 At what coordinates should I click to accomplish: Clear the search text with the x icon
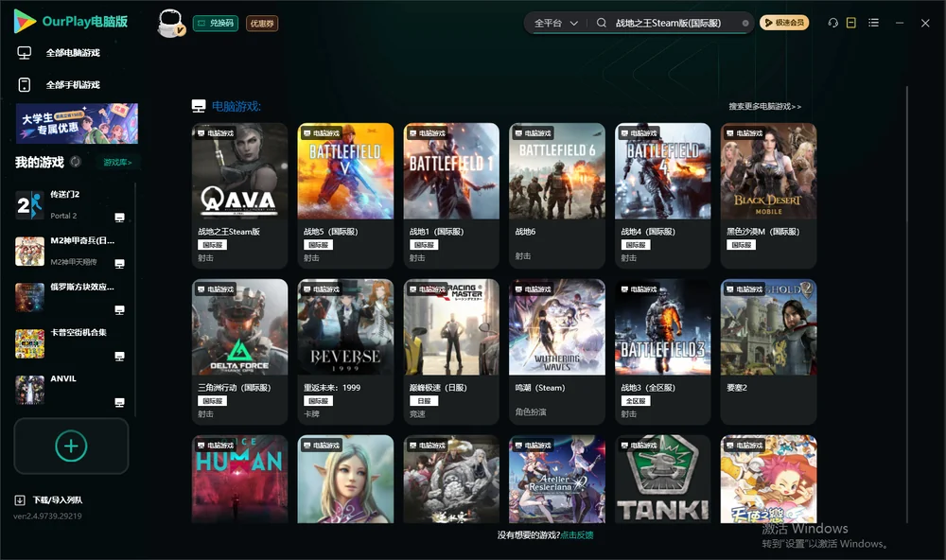pyautogui.click(x=745, y=24)
